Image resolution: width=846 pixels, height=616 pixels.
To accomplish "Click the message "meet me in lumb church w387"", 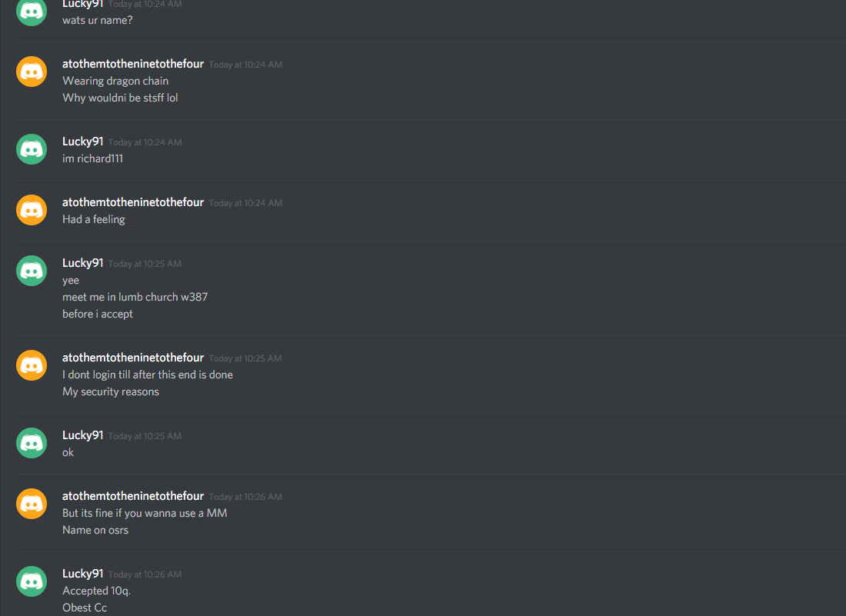I will pos(135,297).
